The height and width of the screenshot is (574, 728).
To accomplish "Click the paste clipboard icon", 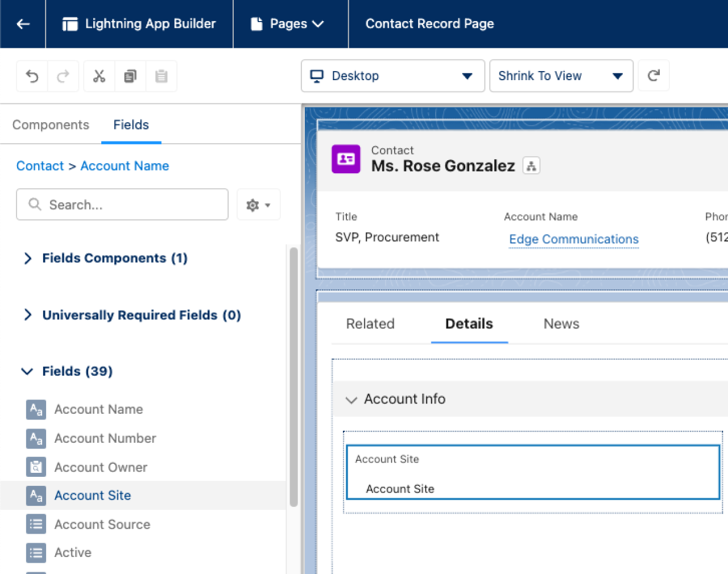I will point(162,76).
